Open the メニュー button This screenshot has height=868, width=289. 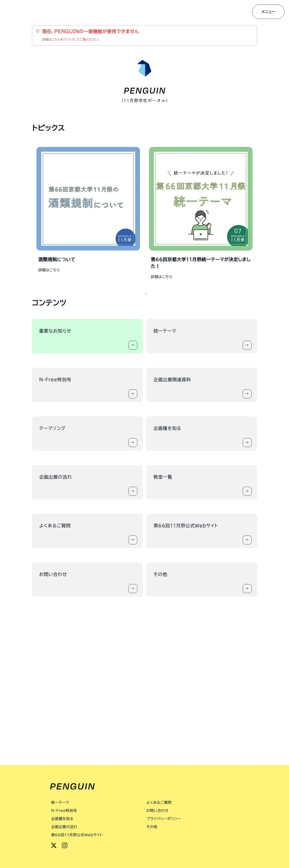[x=268, y=12]
